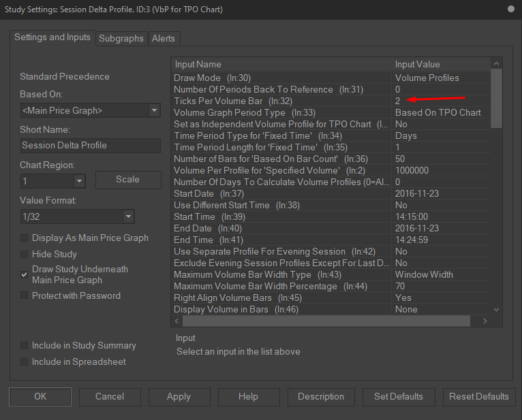Click the Cancel button
522x420 pixels.
[110, 397]
